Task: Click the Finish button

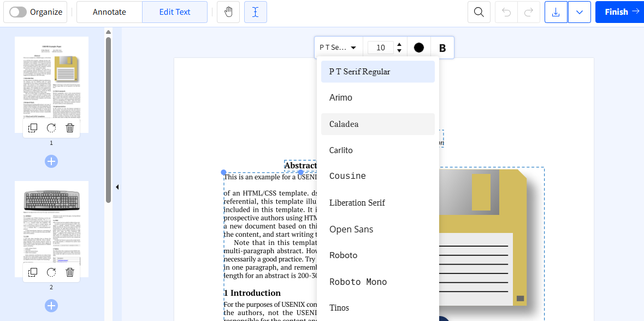Action: tap(619, 11)
